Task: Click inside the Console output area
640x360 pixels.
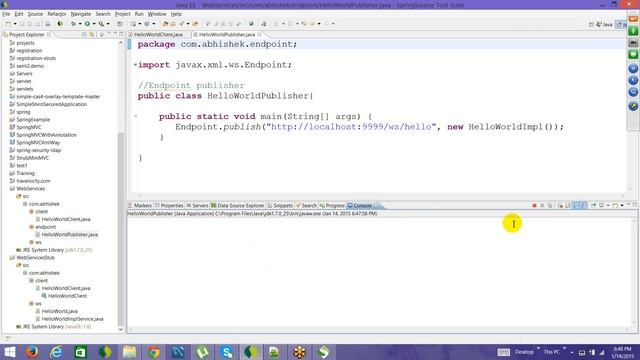Action: pos(380,272)
